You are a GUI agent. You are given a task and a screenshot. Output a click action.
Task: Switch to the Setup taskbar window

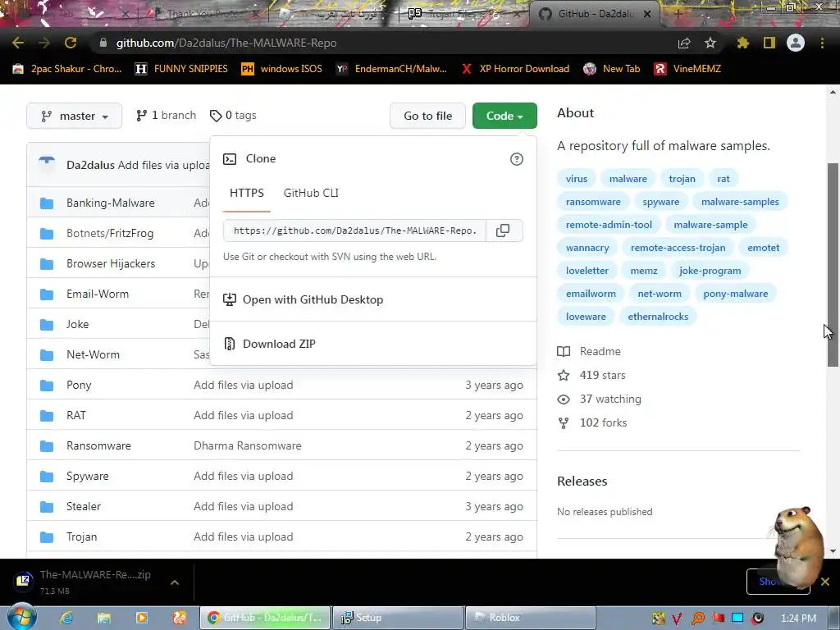pyautogui.click(x=398, y=618)
